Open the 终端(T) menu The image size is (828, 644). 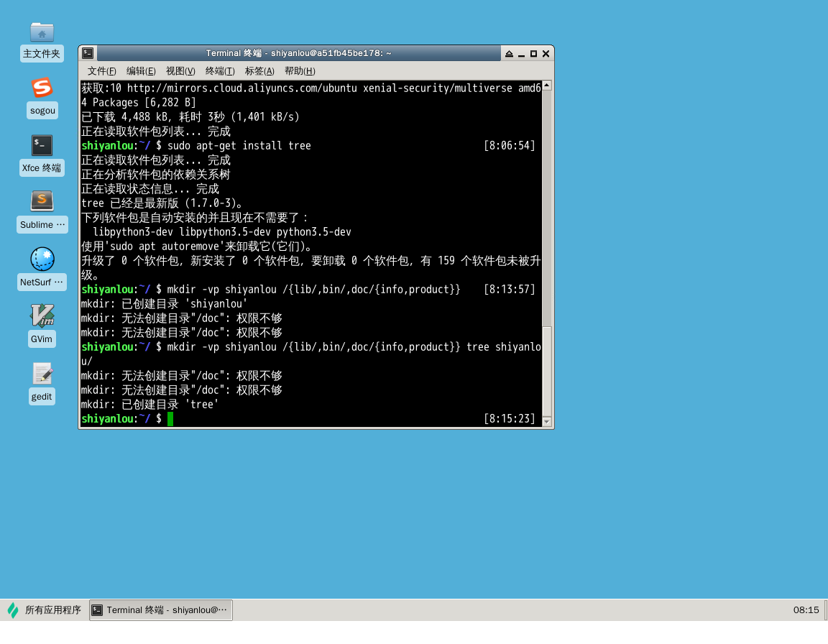pyautogui.click(x=219, y=70)
